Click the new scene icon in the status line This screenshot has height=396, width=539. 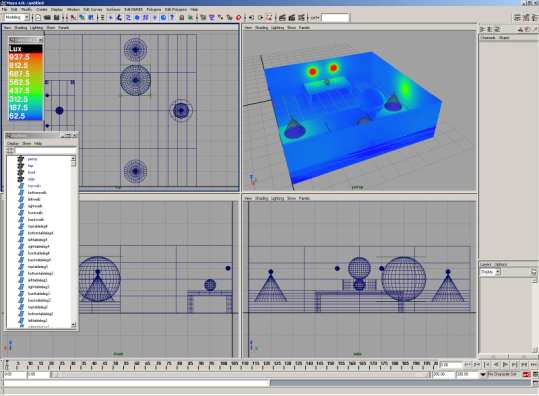coord(38,18)
